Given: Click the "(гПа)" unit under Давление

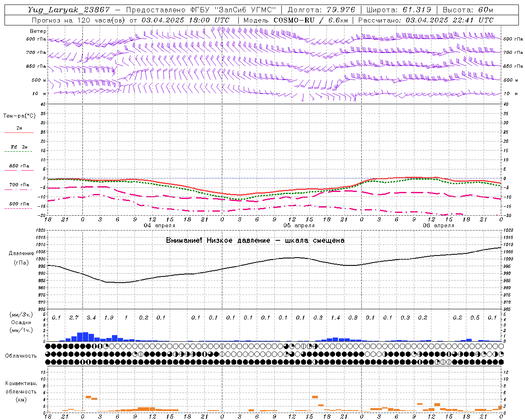Looking at the screenshot, I should [21, 263].
